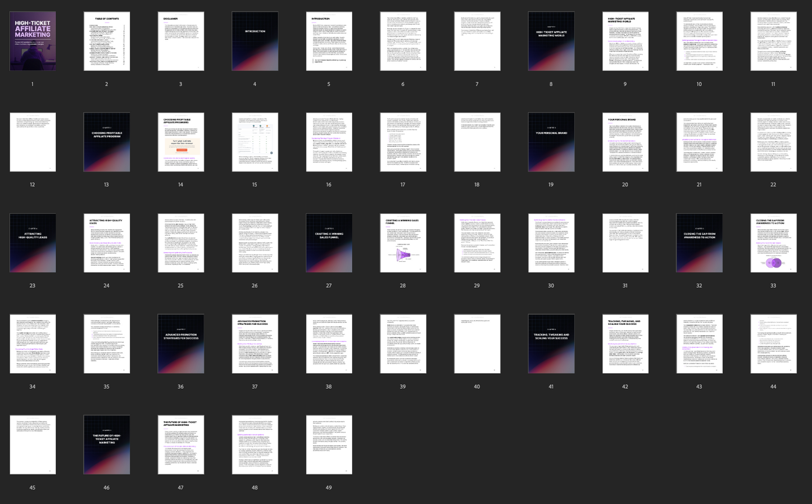Open the dark Attracting High-Quality Leads chapter cover
This screenshot has height=504, width=812.
pyautogui.click(x=33, y=243)
